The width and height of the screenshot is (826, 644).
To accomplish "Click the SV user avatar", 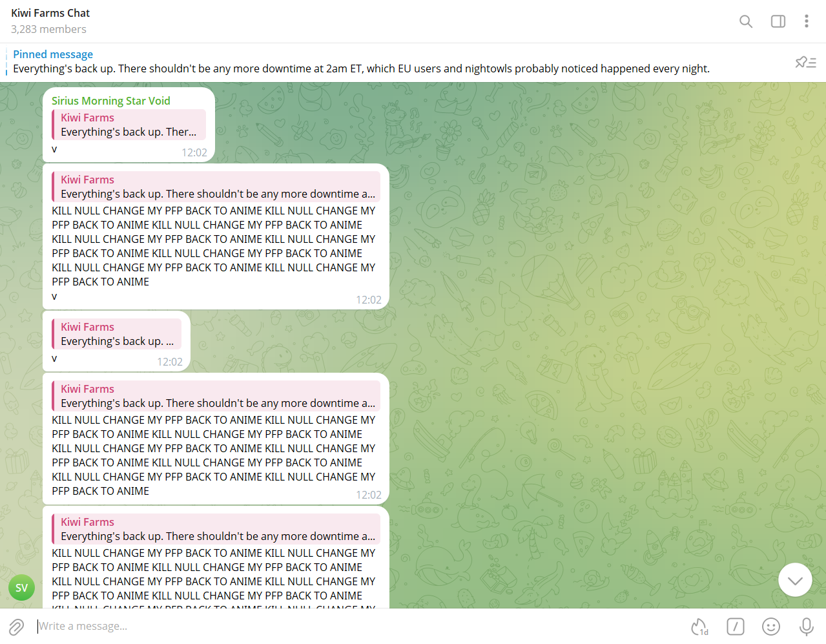I will coord(21,588).
